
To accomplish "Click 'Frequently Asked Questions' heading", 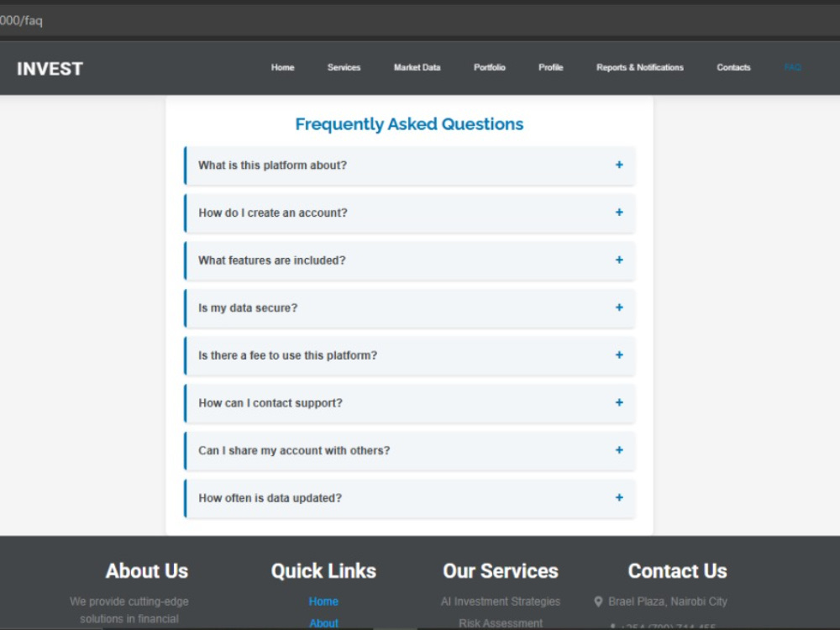I will pos(409,124).
